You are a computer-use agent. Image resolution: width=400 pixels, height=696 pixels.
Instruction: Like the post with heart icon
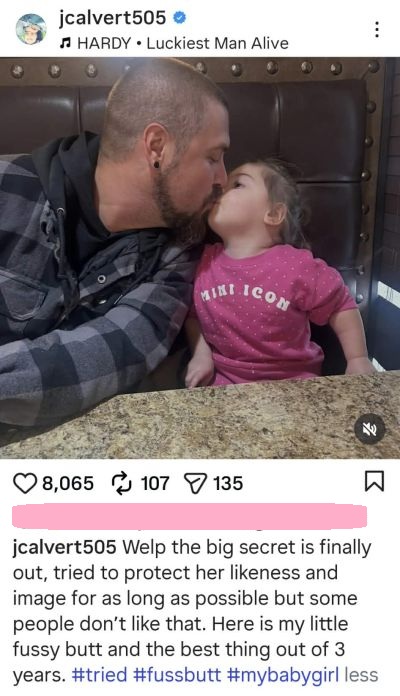click(25, 483)
